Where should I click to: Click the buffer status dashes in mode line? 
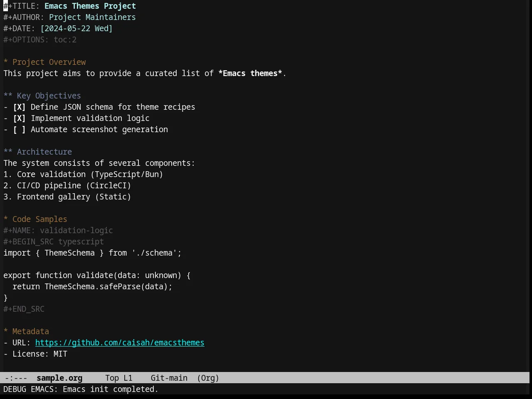point(16,378)
